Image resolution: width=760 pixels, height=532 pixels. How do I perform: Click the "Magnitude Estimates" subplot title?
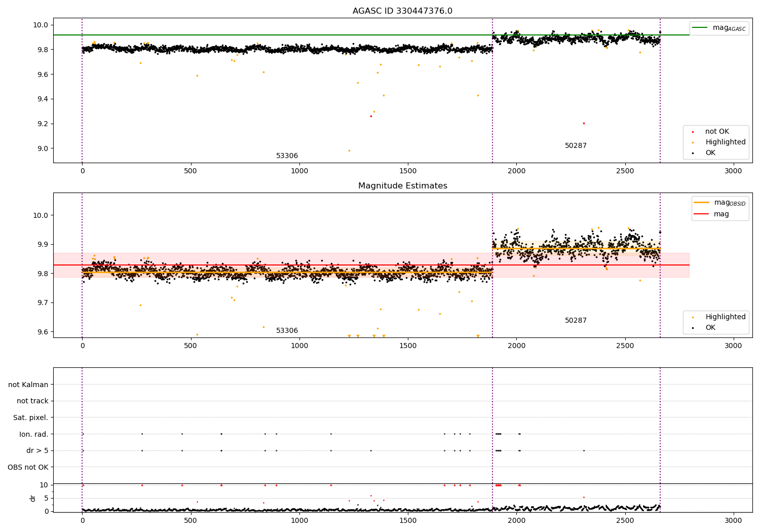coord(403,186)
